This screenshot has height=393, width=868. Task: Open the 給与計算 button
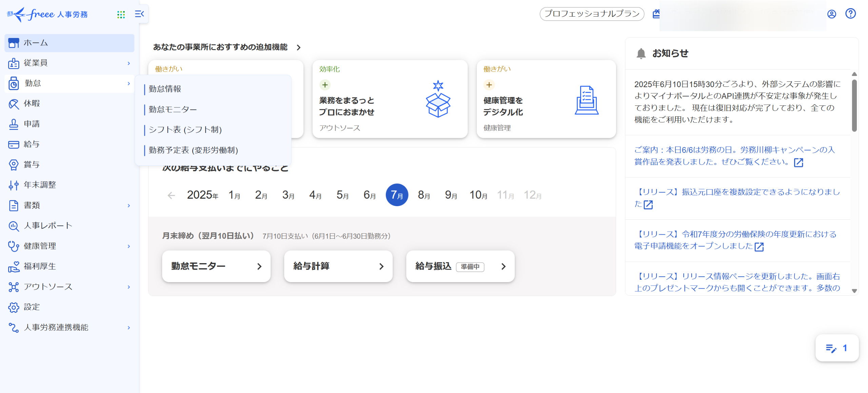(338, 266)
